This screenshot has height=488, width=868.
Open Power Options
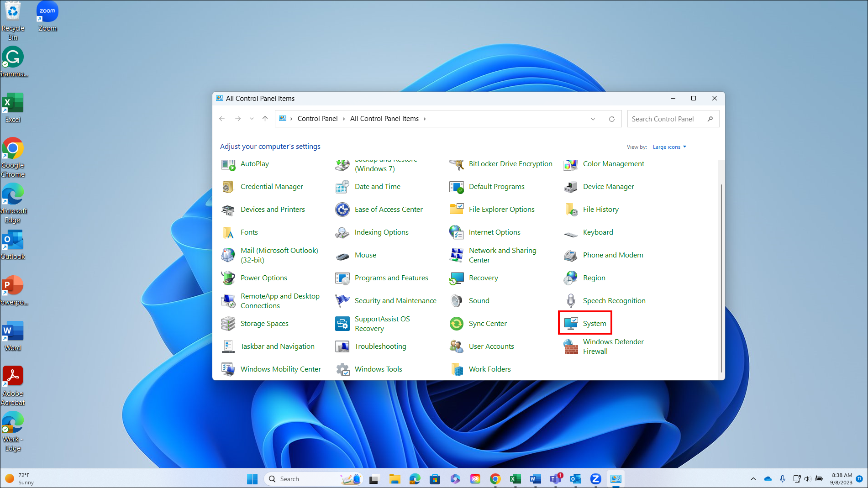click(263, 278)
